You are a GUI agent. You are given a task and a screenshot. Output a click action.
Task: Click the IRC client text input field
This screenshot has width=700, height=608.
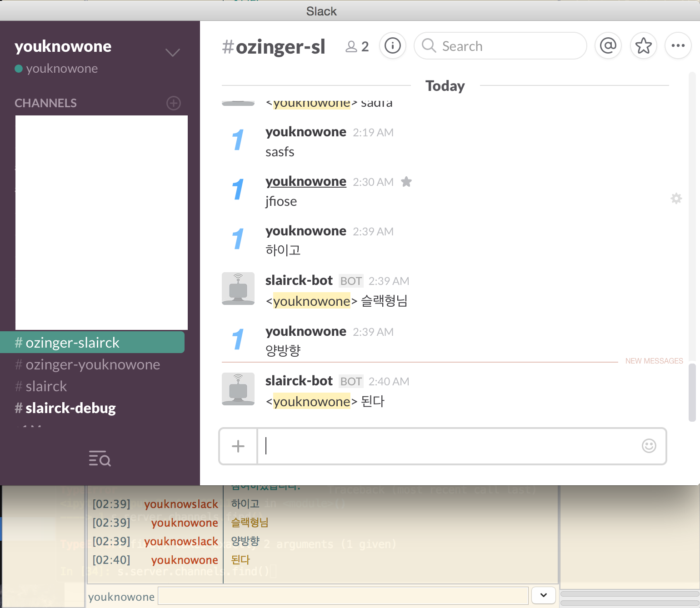(343, 595)
